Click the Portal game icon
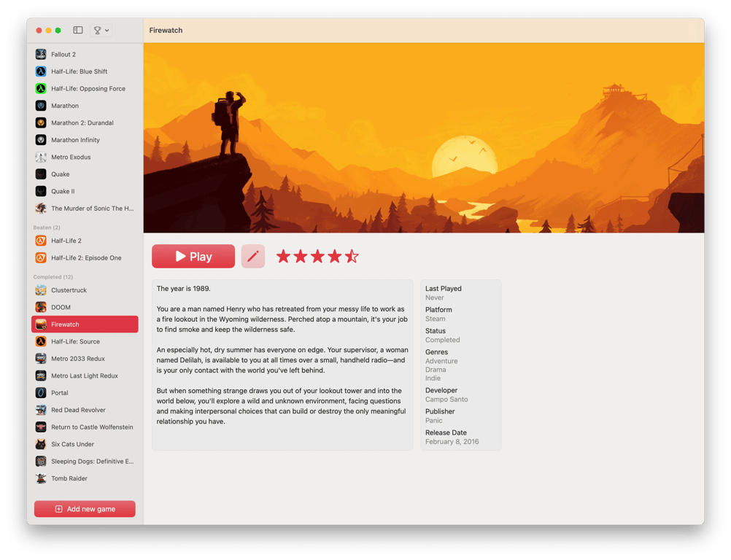This screenshot has width=731, height=560. tap(41, 393)
